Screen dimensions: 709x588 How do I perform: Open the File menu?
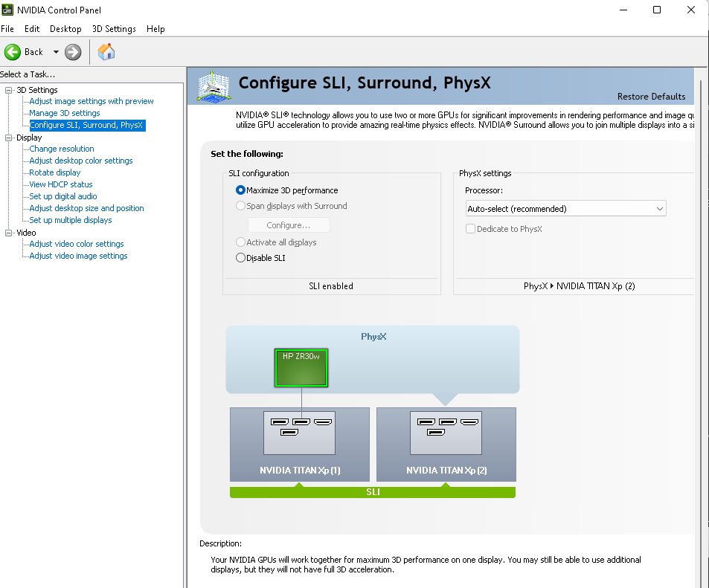click(x=7, y=29)
